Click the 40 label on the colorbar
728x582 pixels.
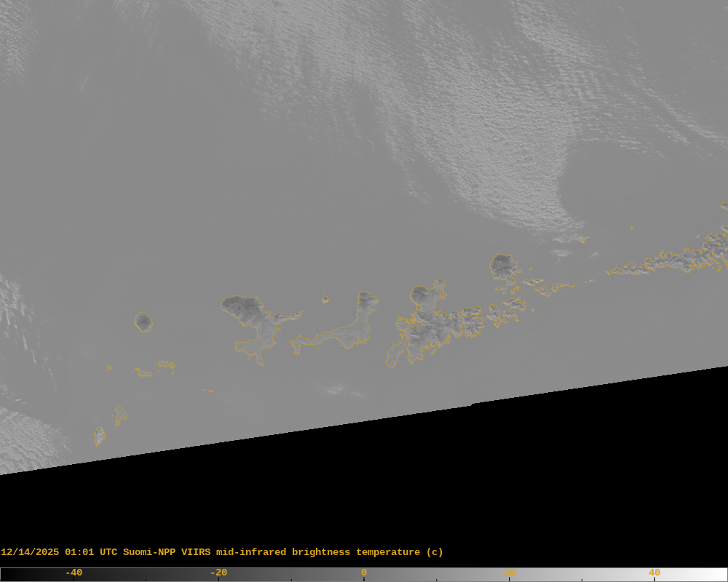pos(654,573)
